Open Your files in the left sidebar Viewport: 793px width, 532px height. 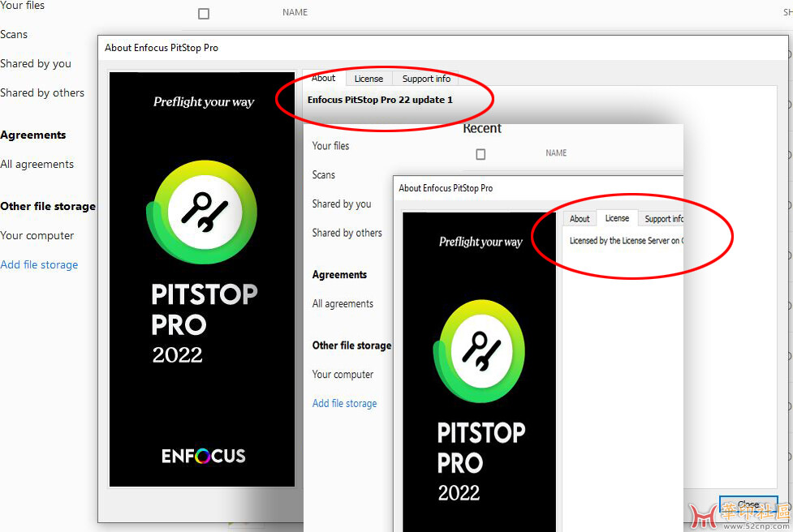pos(22,6)
